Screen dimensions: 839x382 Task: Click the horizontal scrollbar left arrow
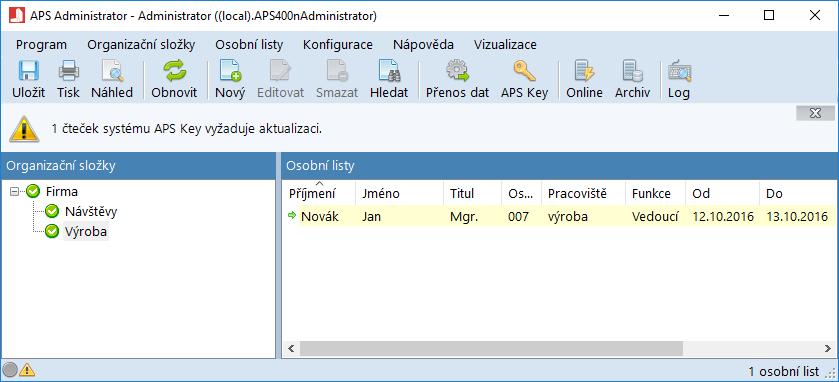[292, 349]
